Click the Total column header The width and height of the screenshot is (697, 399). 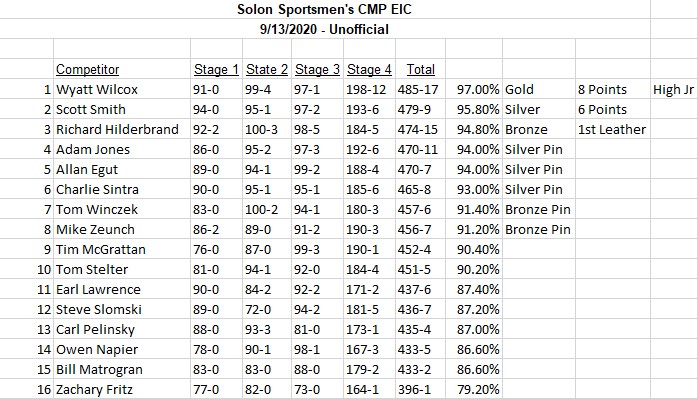click(x=421, y=69)
